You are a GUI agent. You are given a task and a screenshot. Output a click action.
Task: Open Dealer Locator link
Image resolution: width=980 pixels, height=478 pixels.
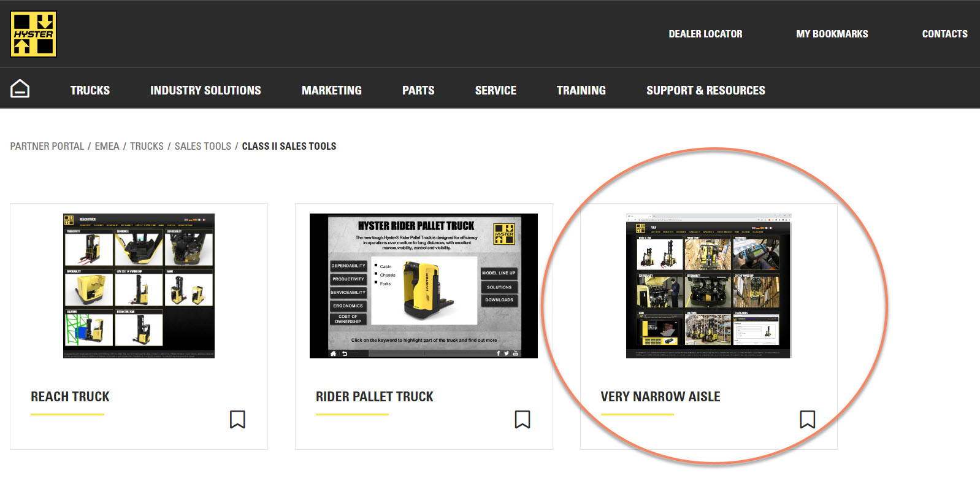click(705, 34)
